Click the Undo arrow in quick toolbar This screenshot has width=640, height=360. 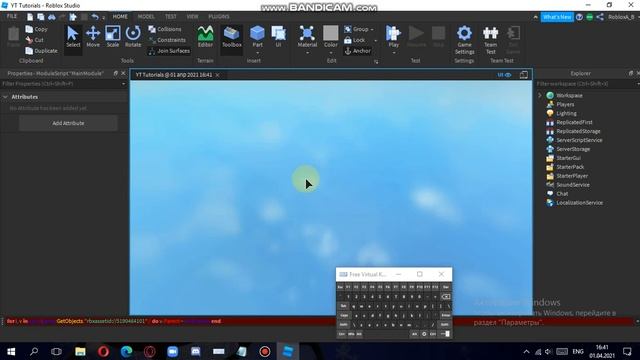(x=95, y=17)
